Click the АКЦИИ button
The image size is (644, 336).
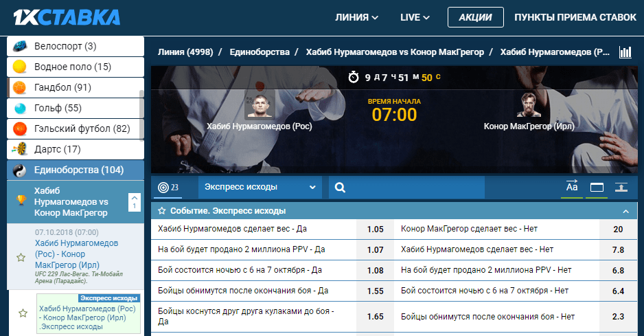coord(476,17)
